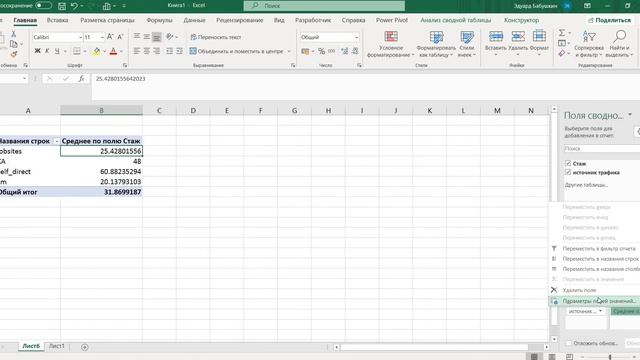640x360 pixels.
Task: Open the Формулы ribbon tab
Action: coord(159,20)
